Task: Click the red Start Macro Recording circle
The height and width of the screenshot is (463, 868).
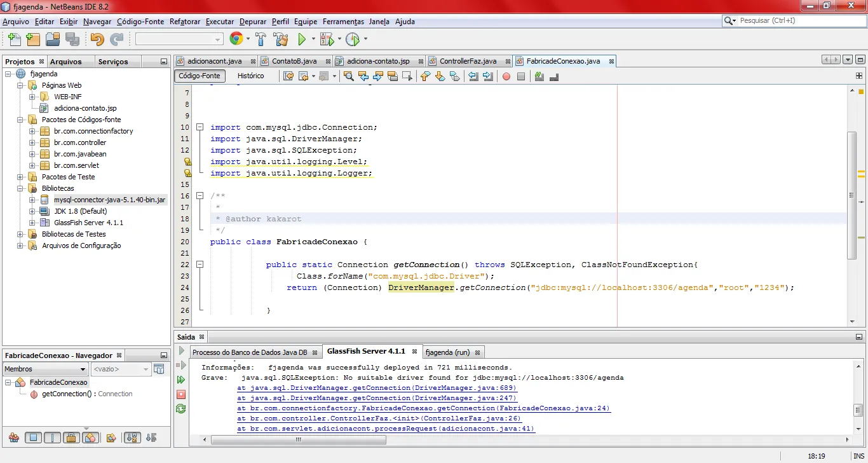Action: [x=506, y=76]
